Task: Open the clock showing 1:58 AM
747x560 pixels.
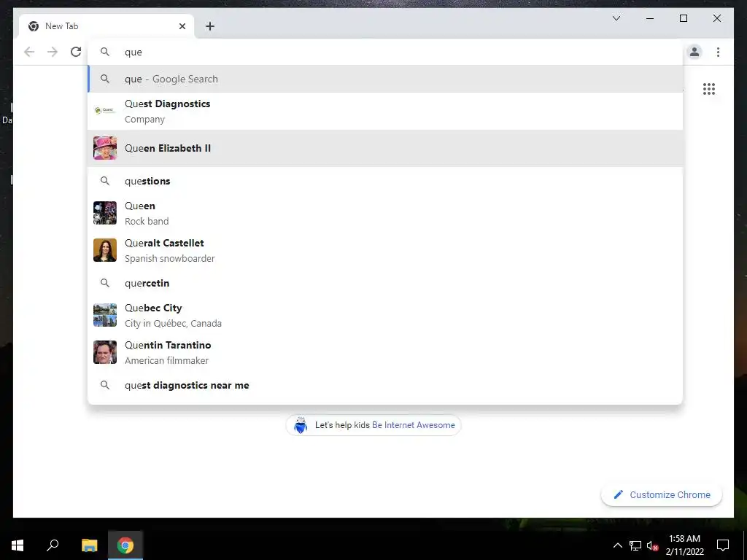Action: [x=684, y=545]
